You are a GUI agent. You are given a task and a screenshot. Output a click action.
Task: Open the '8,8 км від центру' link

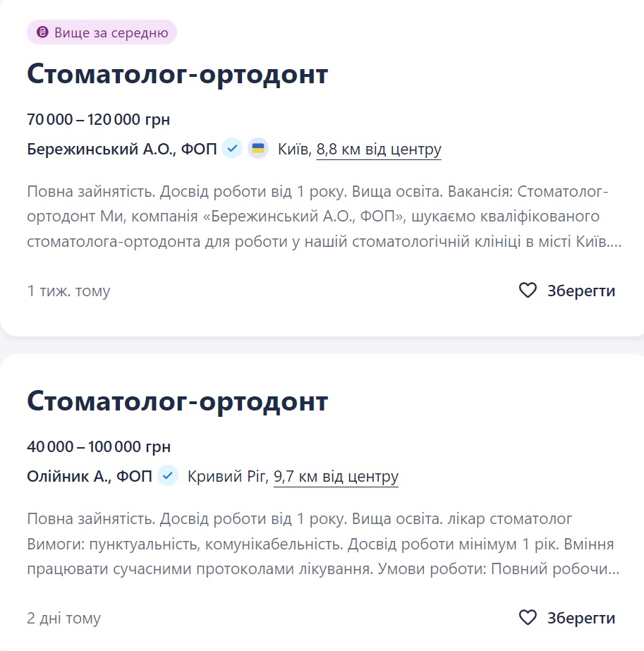tap(379, 149)
